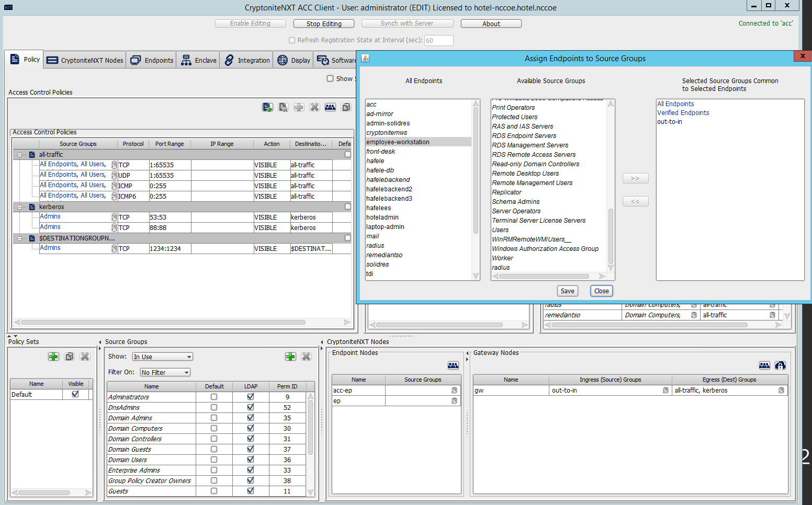Click the users group icon above policies table
Screen dimensions: 812x505
coord(330,107)
